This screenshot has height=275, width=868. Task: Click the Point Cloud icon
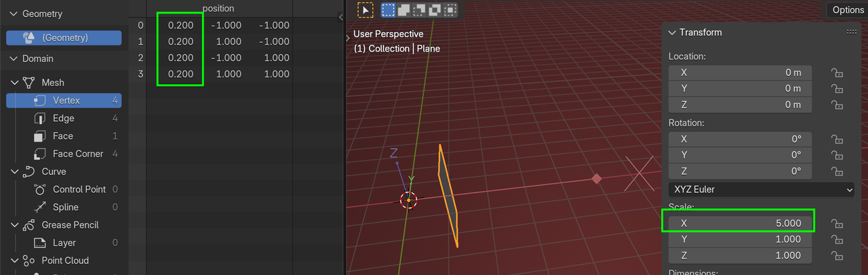[x=28, y=261]
